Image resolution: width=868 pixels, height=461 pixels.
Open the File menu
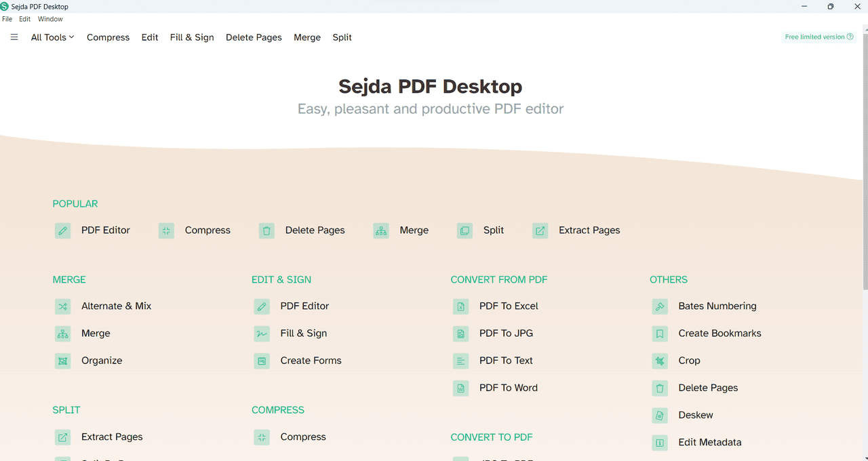7,19
